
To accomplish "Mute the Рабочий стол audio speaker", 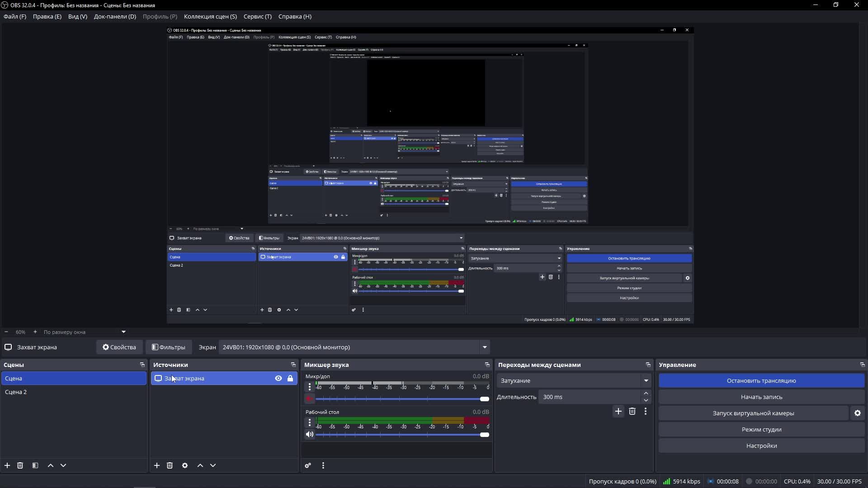I will [x=310, y=434].
